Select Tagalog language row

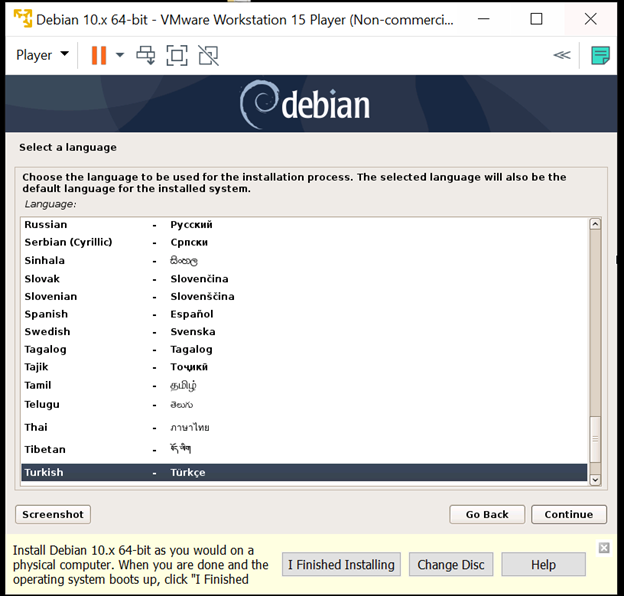[304, 349]
